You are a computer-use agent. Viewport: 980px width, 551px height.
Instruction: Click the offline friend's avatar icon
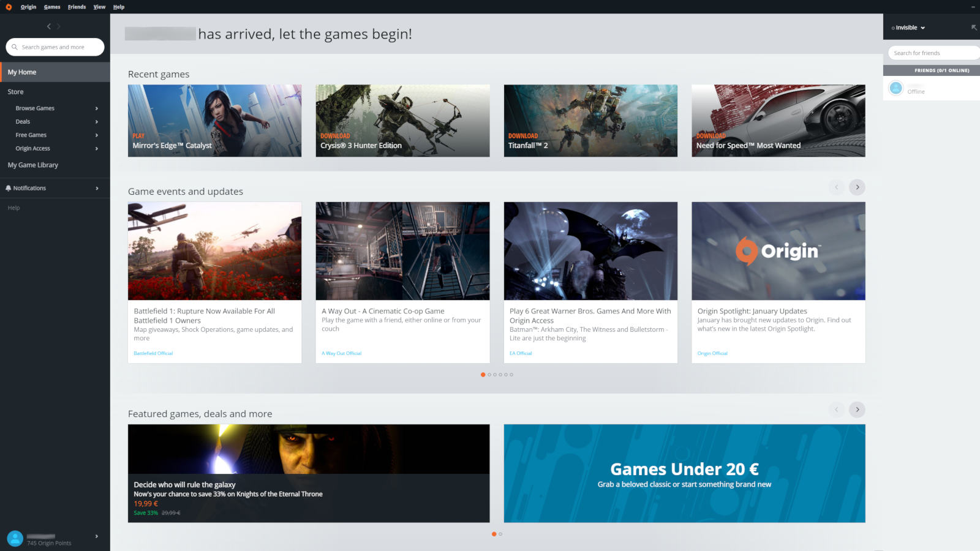[x=896, y=88]
